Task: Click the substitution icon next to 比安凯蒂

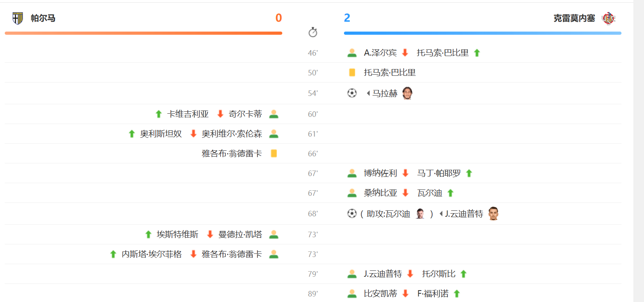Action: click(x=352, y=294)
